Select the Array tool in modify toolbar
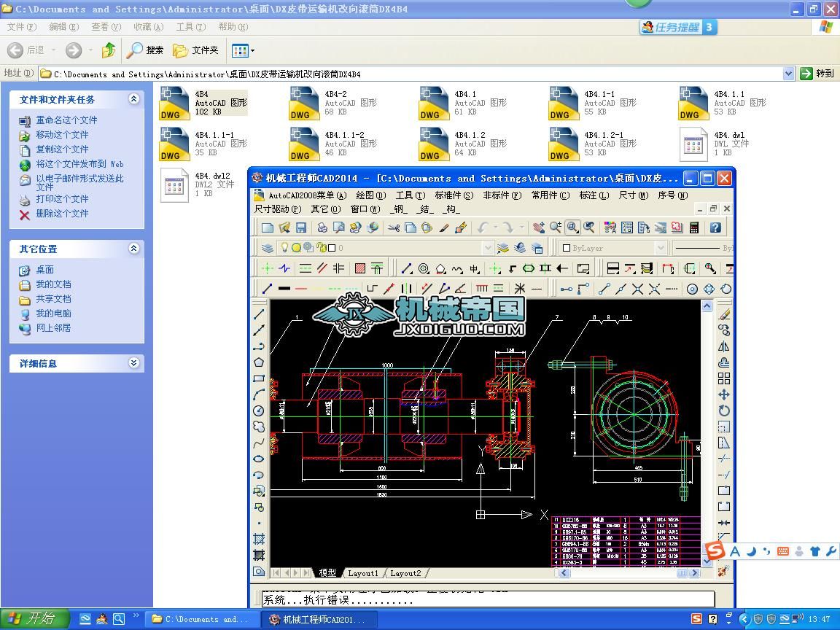This screenshot has width=840, height=630. (x=724, y=378)
